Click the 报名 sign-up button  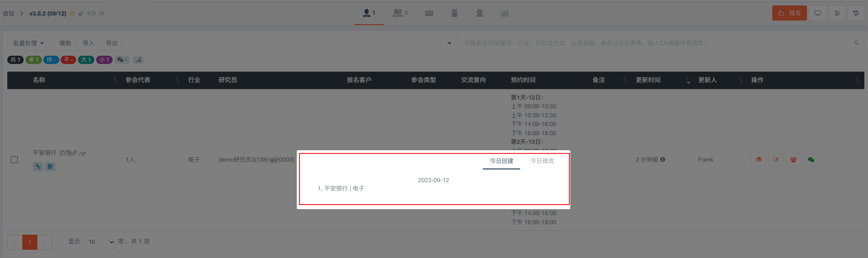789,13
